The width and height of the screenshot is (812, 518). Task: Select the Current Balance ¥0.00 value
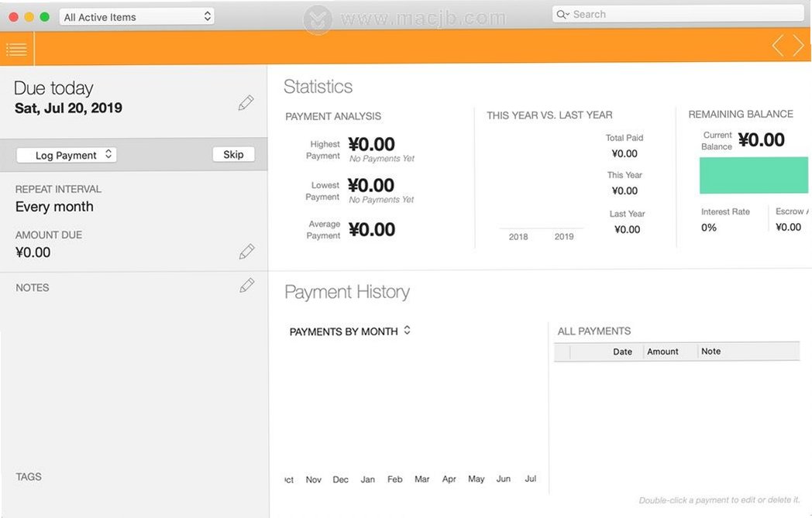[761, 139]
